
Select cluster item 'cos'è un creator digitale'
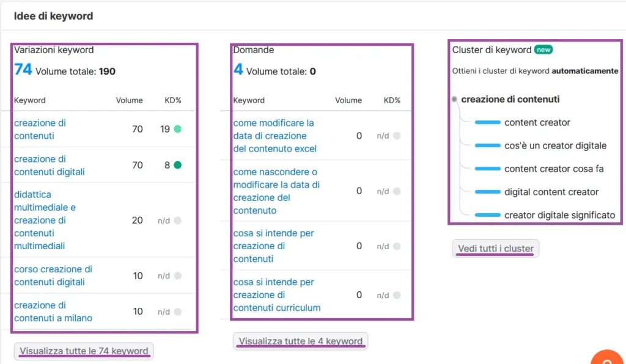(x=555, y=145)
